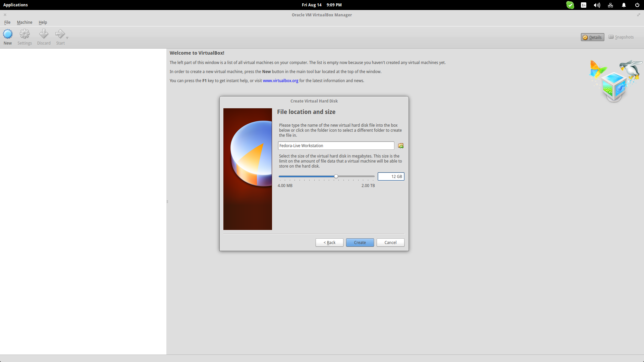Click the green checkmark tray icon
Viewport: 644px width, 362px height.
(x=570, y=5)
